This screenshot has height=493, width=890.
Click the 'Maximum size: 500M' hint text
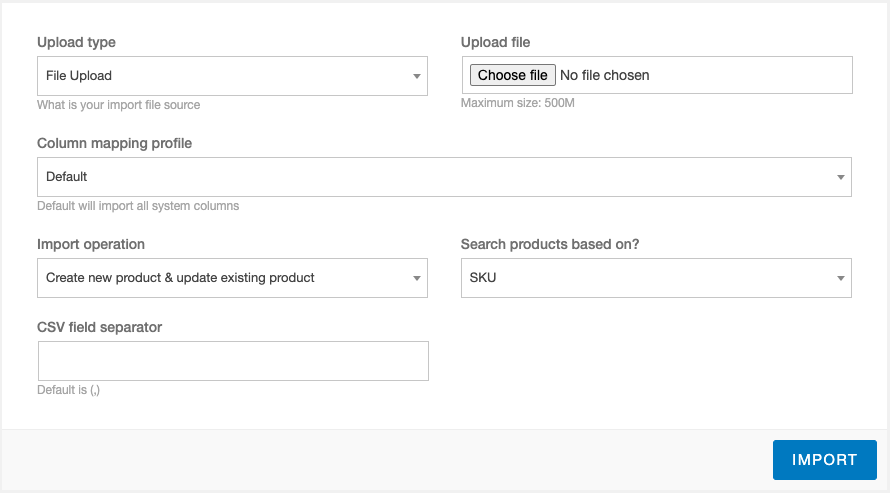tap(518, 103)
